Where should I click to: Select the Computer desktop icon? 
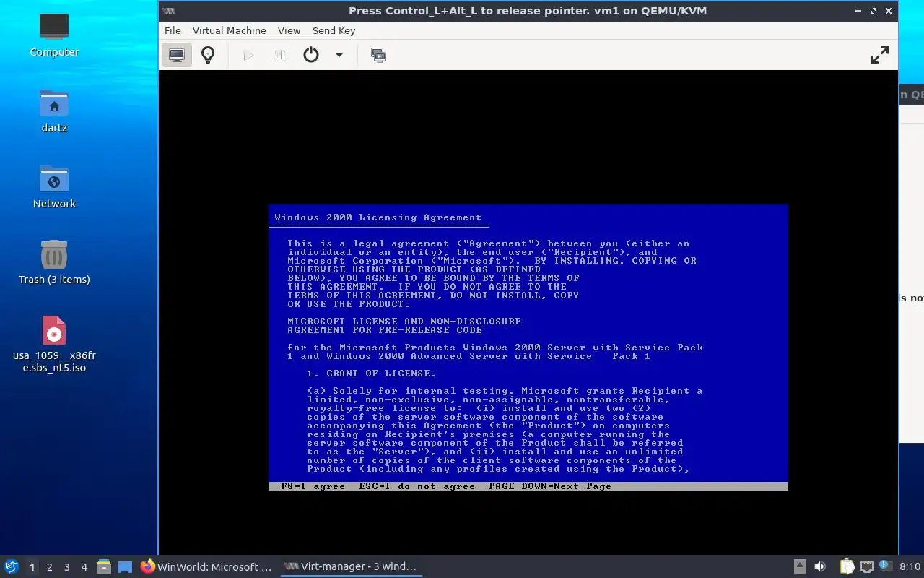click(x=54, y=35)
